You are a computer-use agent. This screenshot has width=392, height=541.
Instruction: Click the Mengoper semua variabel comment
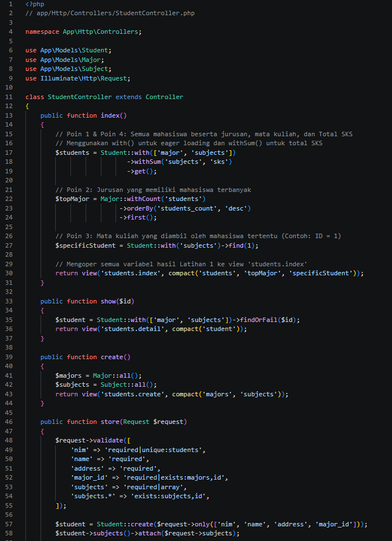(x=181, y=264)
